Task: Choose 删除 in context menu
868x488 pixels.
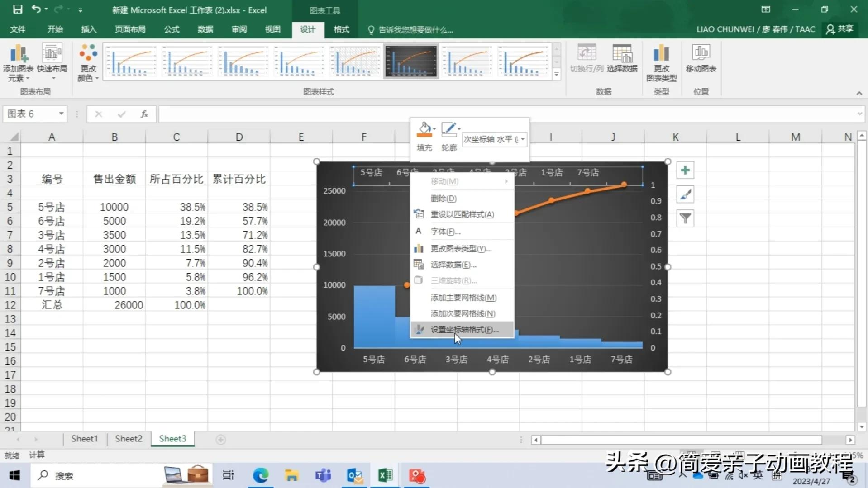Action: point(462,198)
